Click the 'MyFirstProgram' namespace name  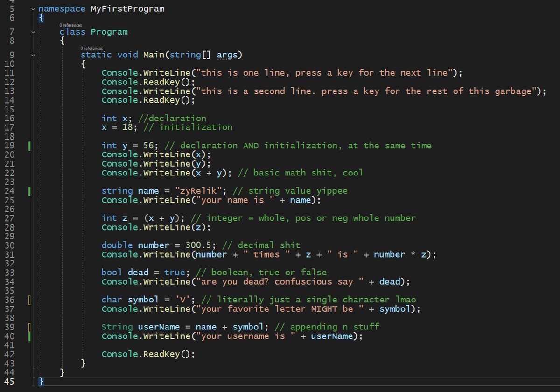click(x=127, y=9)
